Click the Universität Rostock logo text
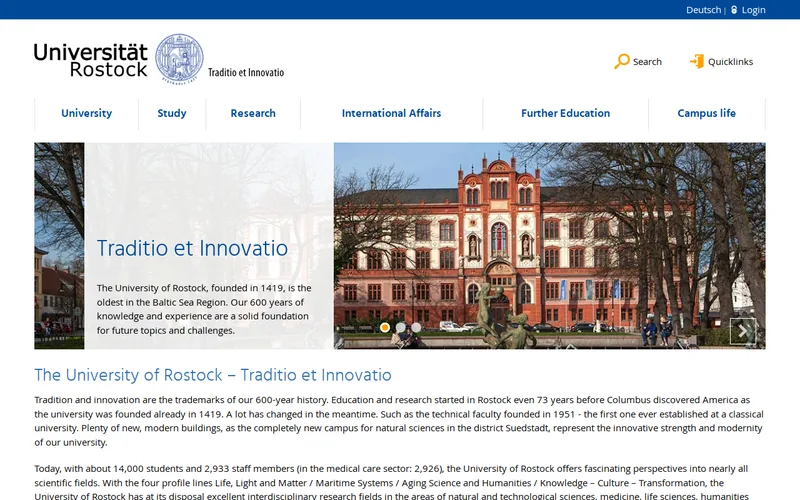The height and width of the screenshot is (500, 800). 91,60
